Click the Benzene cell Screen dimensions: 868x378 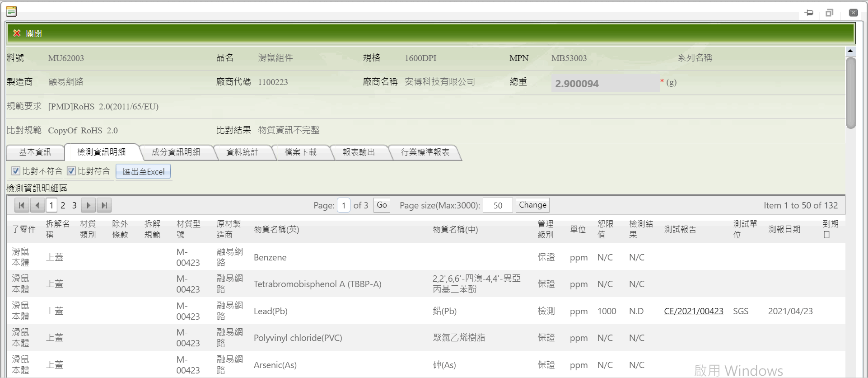tap(270, 257)
